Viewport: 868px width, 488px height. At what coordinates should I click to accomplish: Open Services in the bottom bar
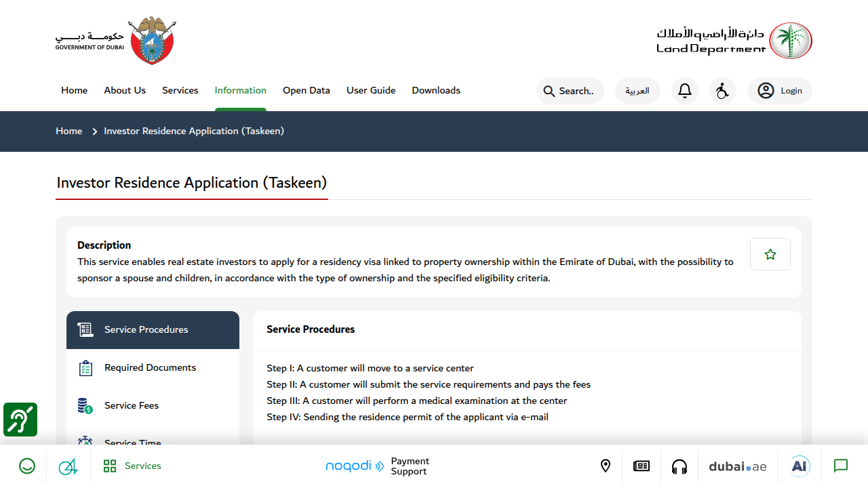(132, 466)
